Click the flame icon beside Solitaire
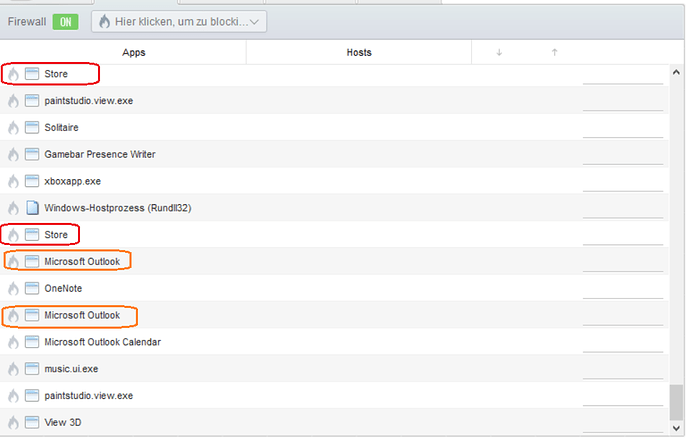 [x=13, y=128]
